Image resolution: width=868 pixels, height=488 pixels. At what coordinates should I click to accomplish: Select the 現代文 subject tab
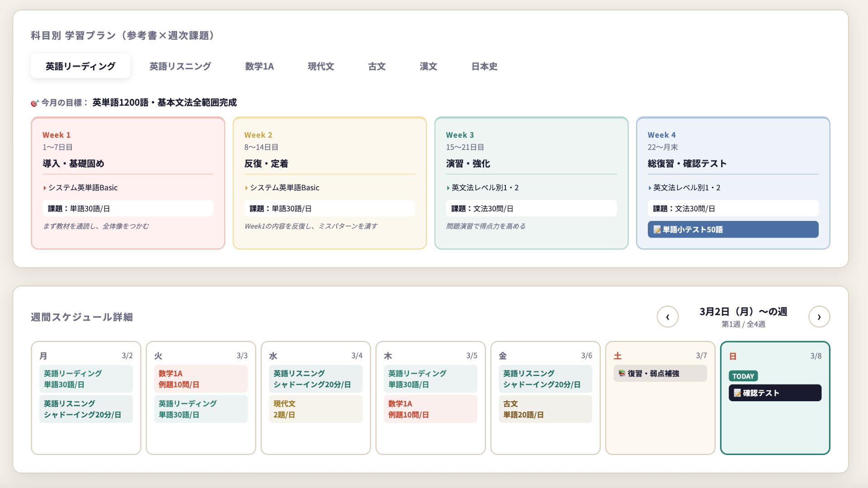(x=321, y=66)
